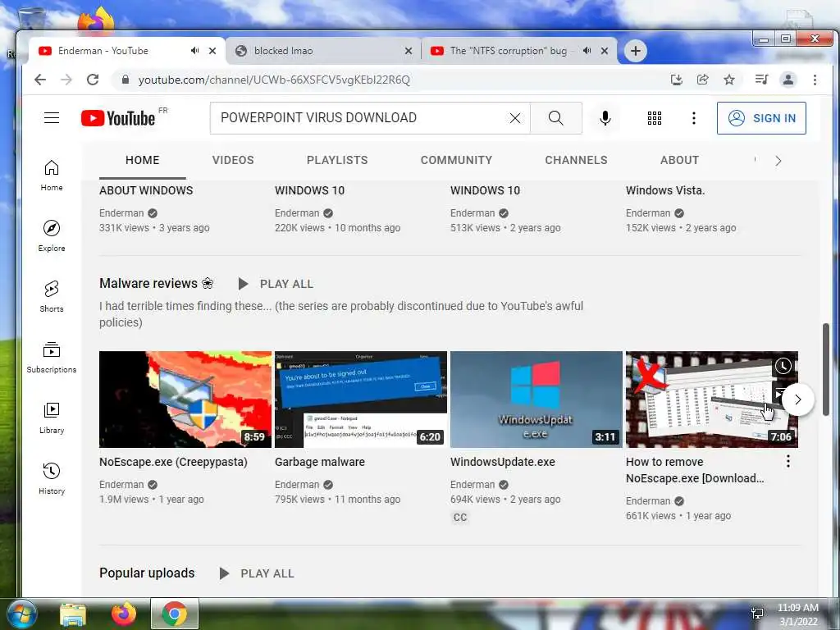Add NoEscape removal video to Watch later
Screen dimensions: 840x630
783,366
